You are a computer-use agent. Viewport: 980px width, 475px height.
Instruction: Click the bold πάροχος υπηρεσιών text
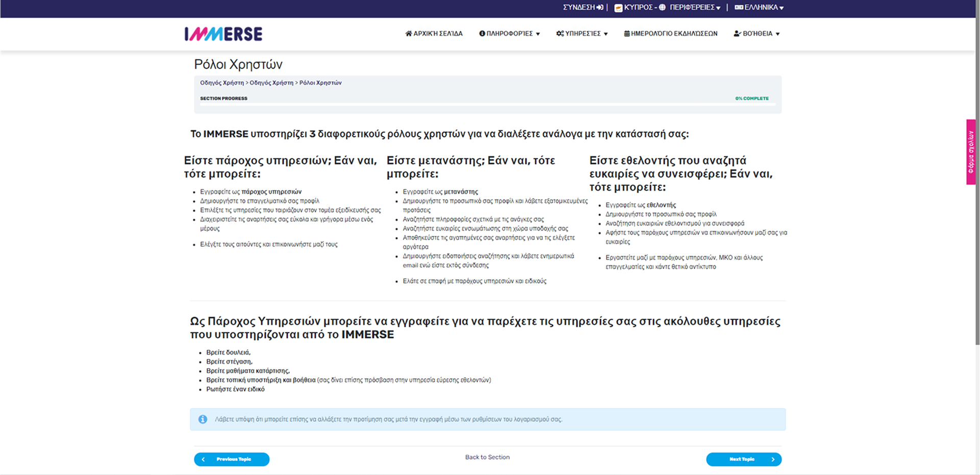click(271, 192)
